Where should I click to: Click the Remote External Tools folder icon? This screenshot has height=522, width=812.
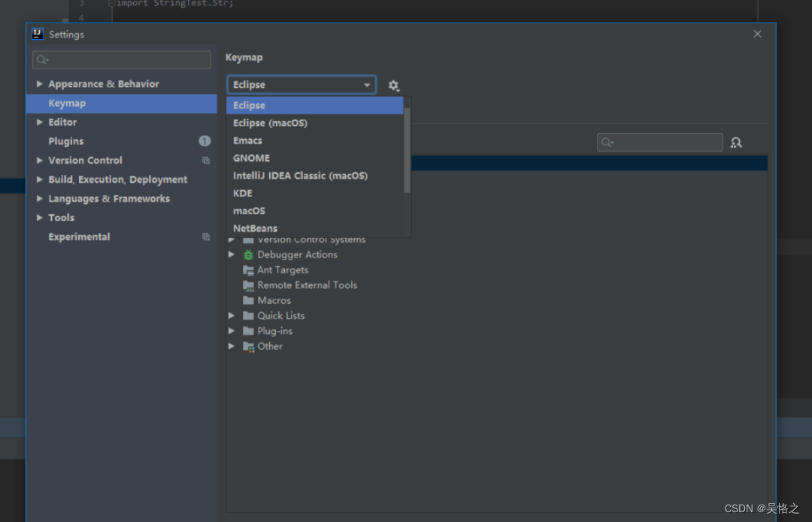249,285
